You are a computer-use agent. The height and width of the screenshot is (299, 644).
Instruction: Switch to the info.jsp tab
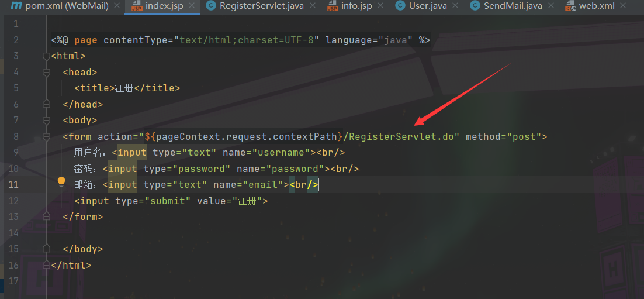tap(356, 6)
